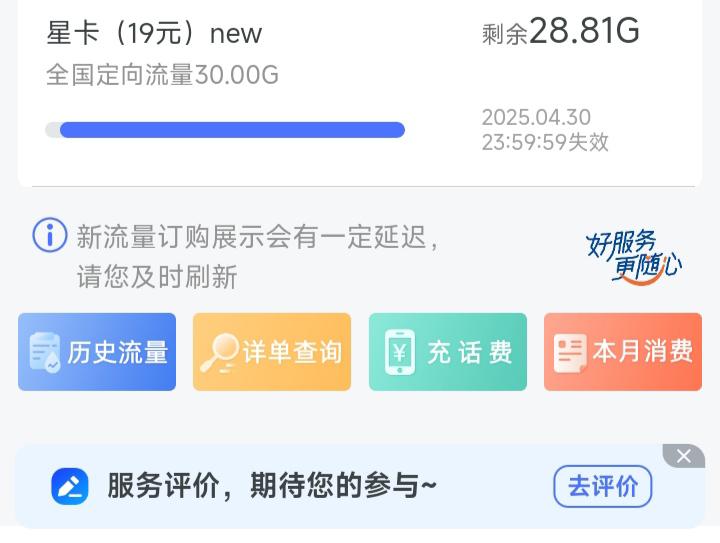Tap the phone with yen icon
This screenshot has width=720, height=543.
point(399,352)
